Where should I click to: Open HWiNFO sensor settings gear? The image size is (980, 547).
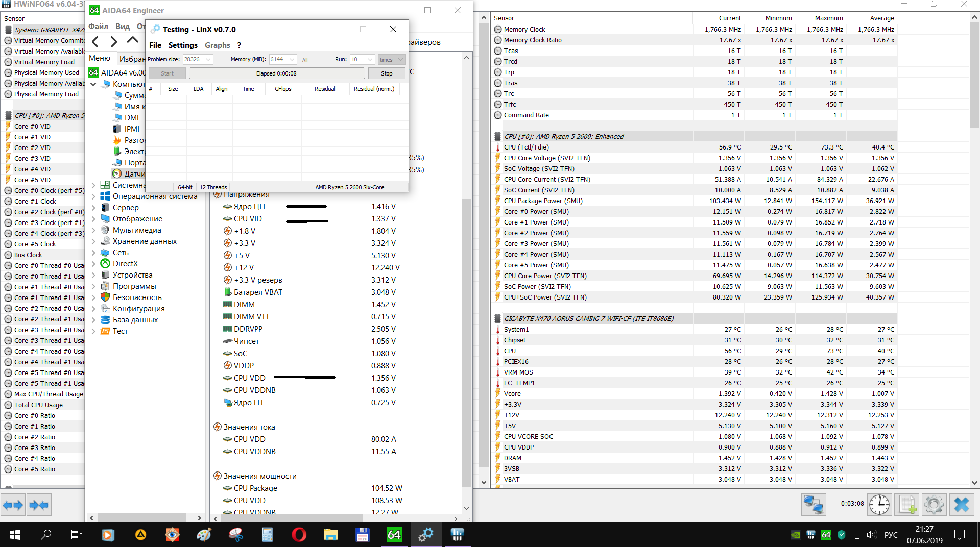point(934,505)
